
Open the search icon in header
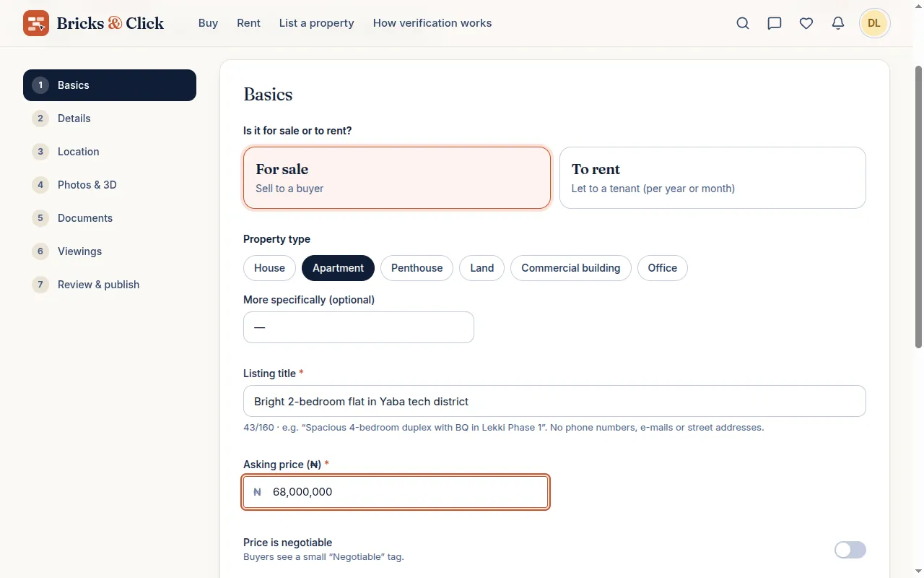(743, 23)
